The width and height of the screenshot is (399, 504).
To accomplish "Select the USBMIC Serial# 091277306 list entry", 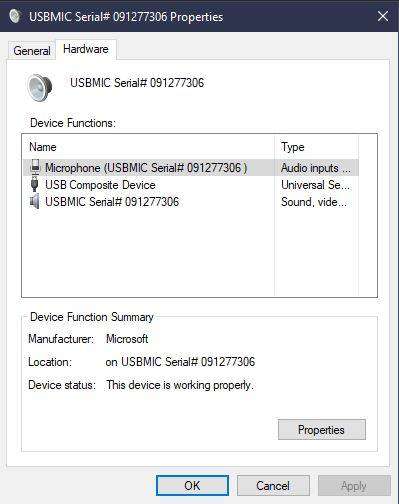I will (112, 202).
